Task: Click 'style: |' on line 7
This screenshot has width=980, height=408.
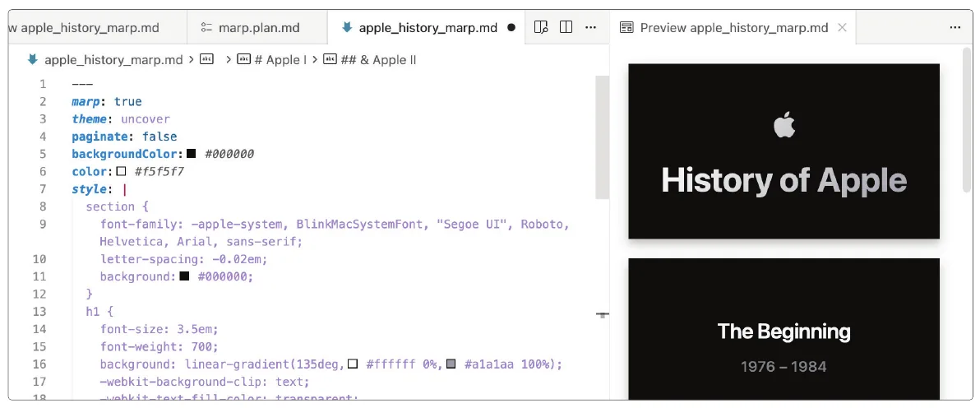Action: [x=99, y=189]
